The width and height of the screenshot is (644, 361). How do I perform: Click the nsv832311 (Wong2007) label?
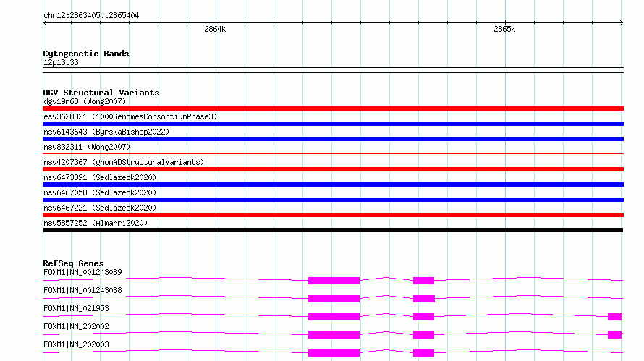click(x=87, y=147)
